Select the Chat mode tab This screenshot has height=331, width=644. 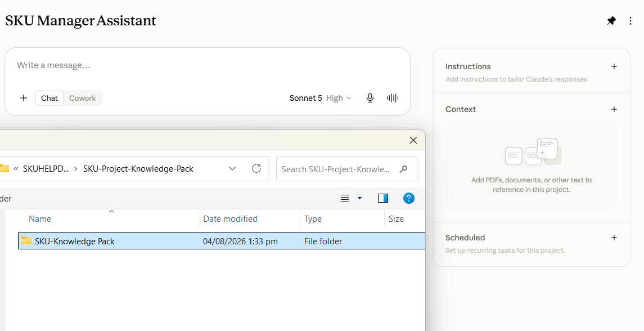point(49,98)
